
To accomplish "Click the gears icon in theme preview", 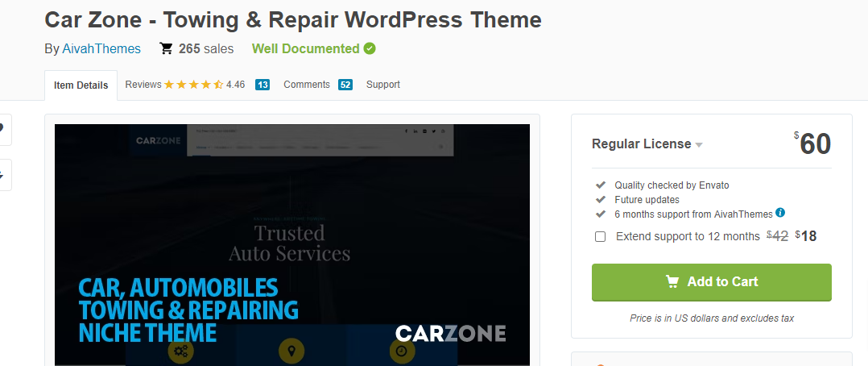I will click(x=180, y=351).
